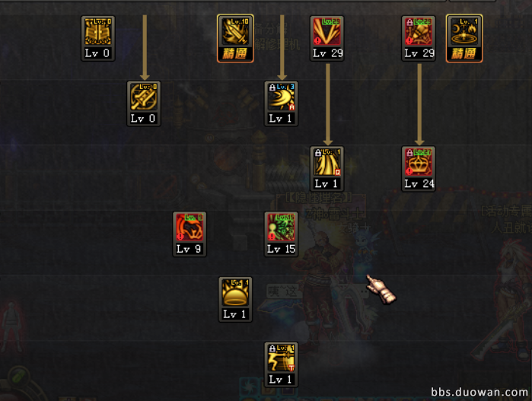Click the arrow pointing to the crown skill
532x401 pixels.
[419, 104]
